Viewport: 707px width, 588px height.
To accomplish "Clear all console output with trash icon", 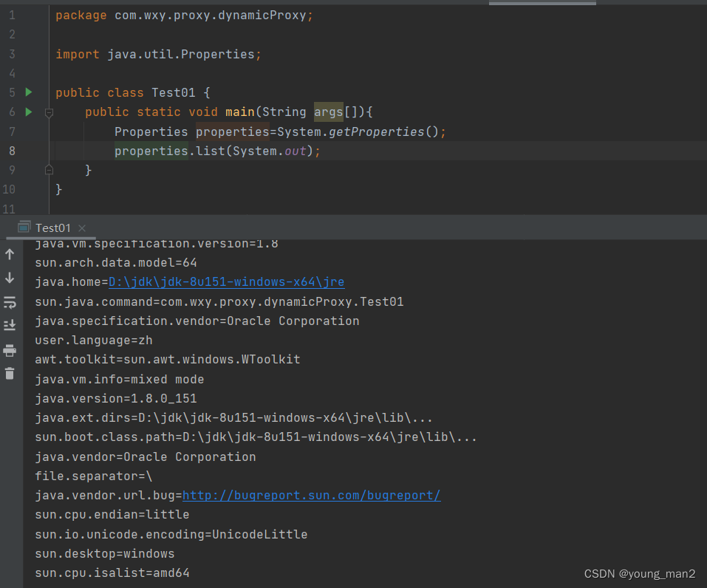I will (10, 373).
